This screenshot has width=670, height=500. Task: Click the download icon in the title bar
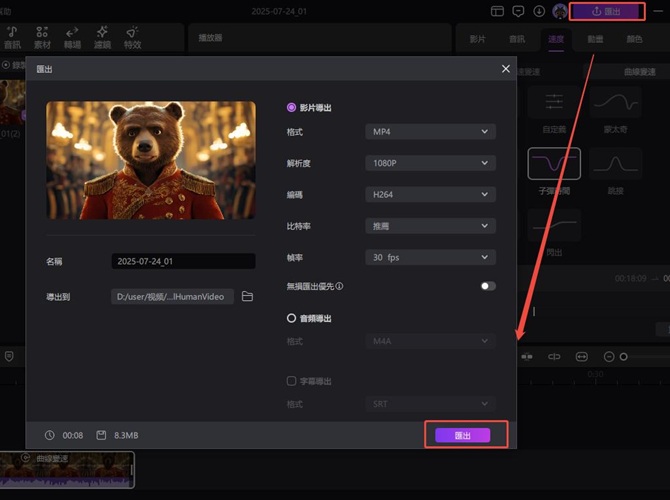(x=539, y=12)
